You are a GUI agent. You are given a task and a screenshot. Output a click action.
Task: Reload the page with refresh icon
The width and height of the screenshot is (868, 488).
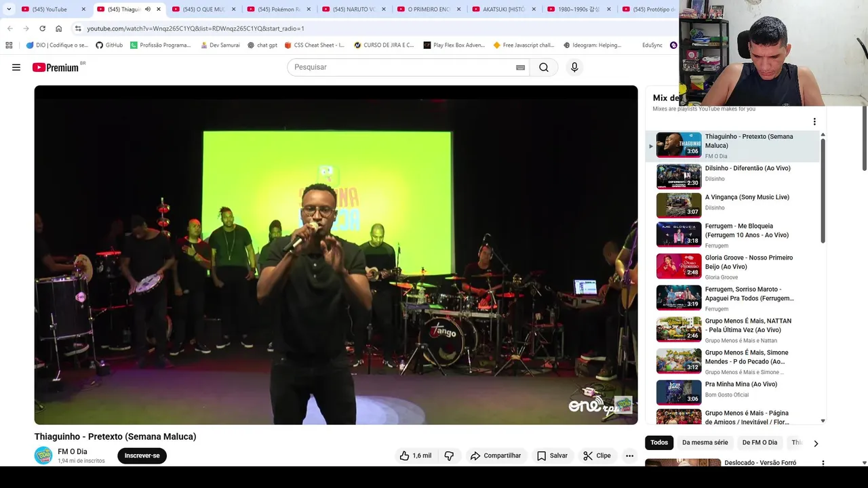(42, 28)
